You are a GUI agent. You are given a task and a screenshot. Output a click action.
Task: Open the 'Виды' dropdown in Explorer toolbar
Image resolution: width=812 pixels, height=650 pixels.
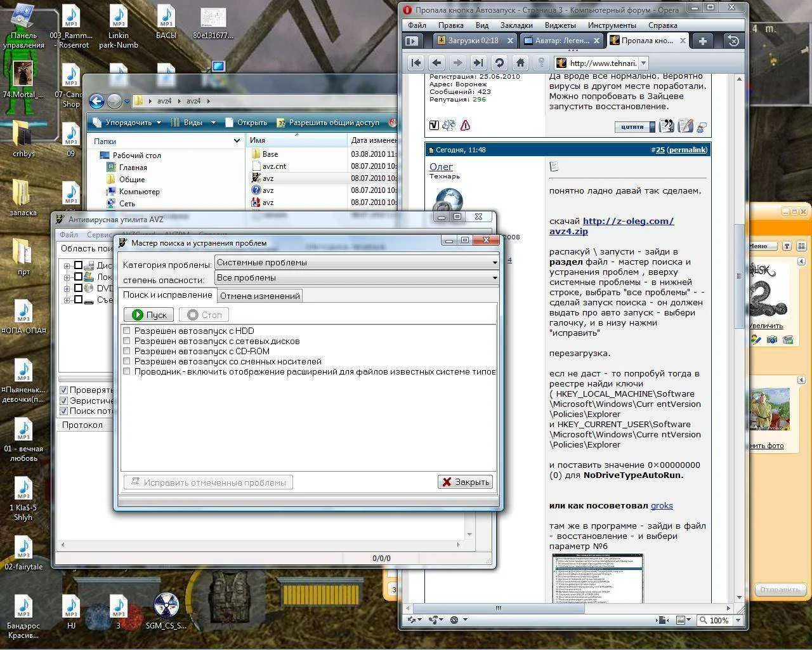194,123
